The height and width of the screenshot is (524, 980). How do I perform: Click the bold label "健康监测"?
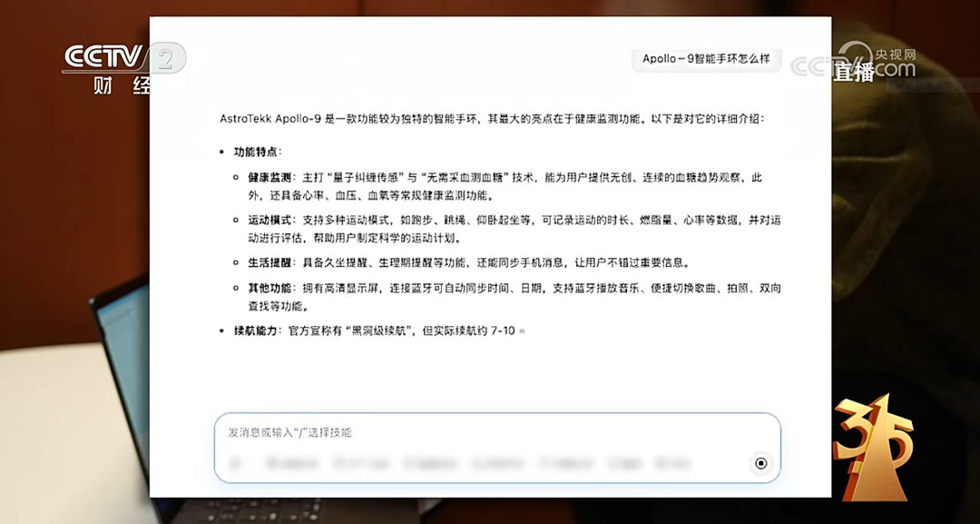point(269,178)
